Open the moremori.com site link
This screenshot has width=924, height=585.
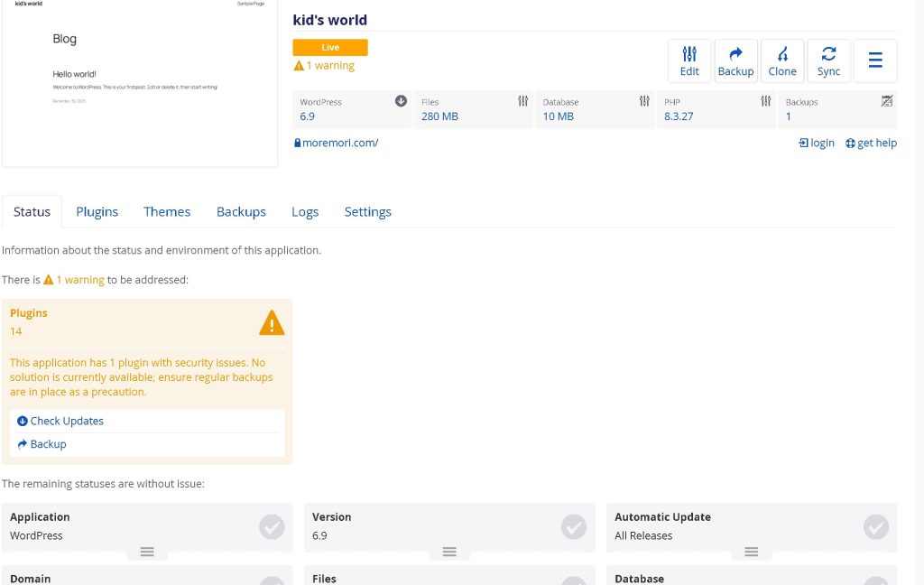click(340, 143)
